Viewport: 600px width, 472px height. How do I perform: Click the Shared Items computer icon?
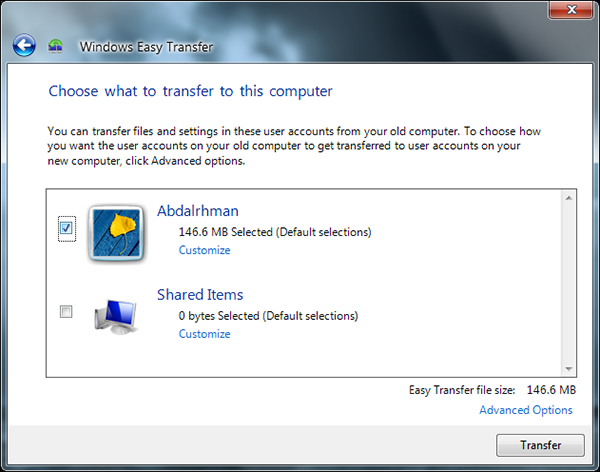pos(116,316)
